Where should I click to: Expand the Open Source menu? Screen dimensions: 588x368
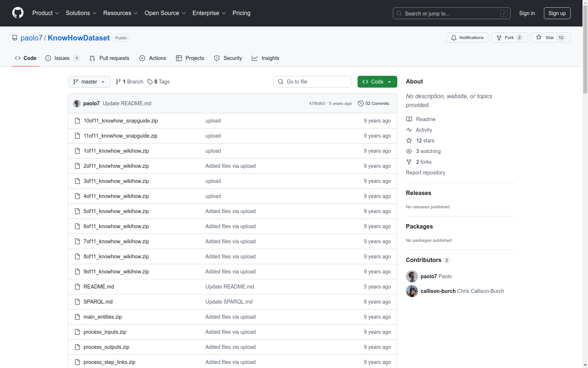pos(165,13)
